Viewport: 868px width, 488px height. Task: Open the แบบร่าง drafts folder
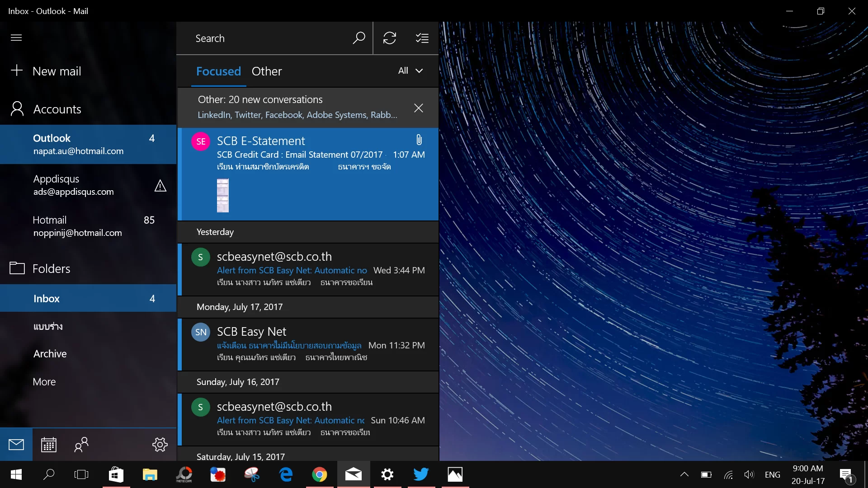pos(88,326)
